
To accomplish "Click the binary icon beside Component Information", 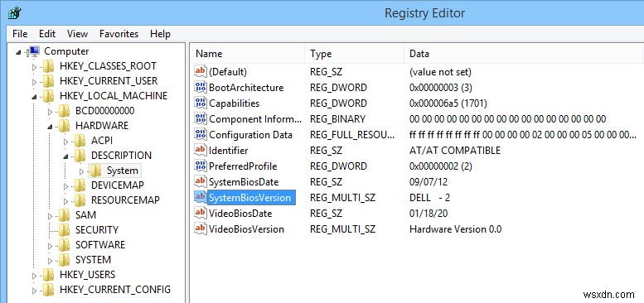I will [x=201, y=119].
